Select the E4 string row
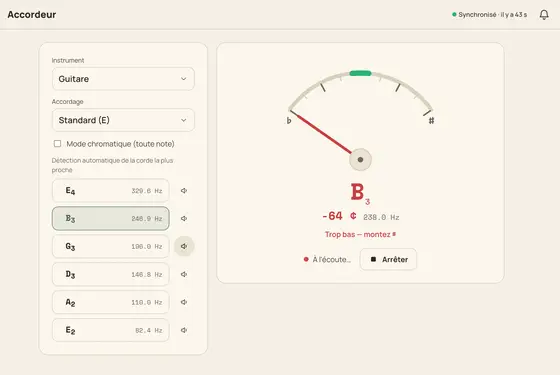560x375 pixels. click(111, 191)
